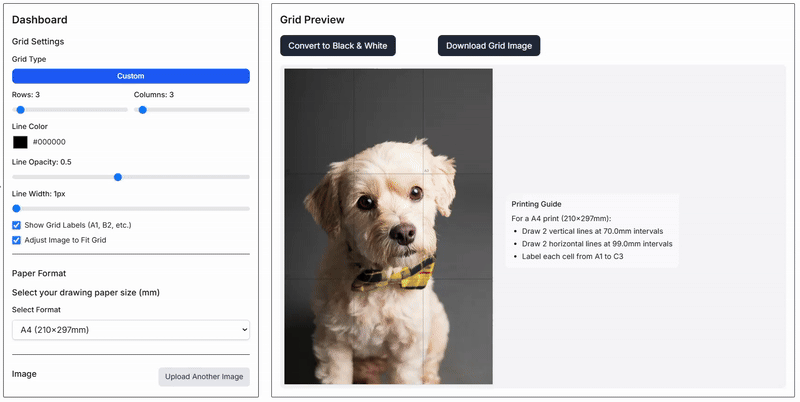Open the A4 paper format dropdown
800x402 pixels.
pos(130,329)
